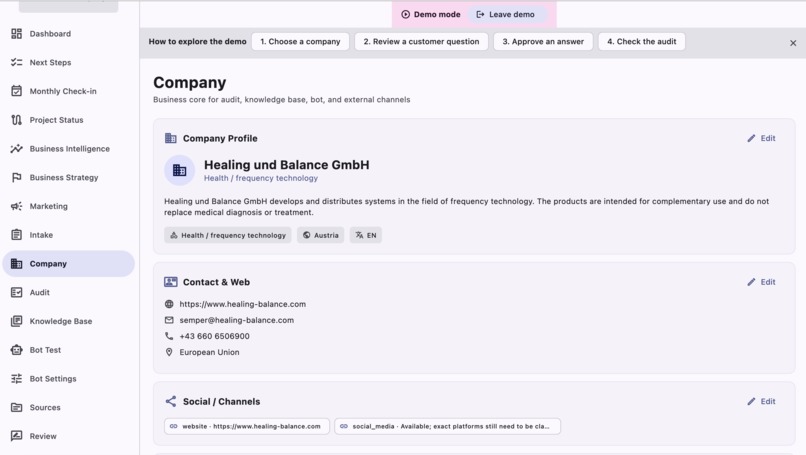The image size is (806, 455).
Task: Open the Marketing section
Action: (48, 207)
